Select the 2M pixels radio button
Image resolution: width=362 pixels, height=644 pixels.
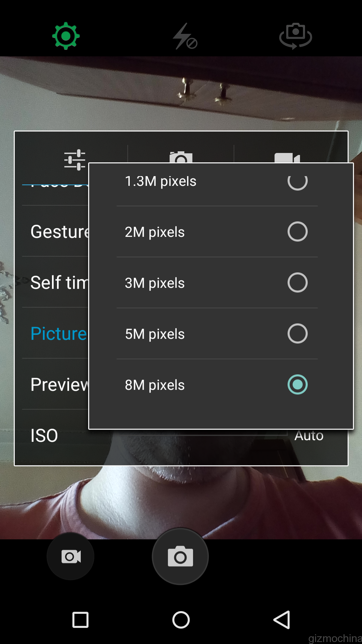[x=297, y=232]
